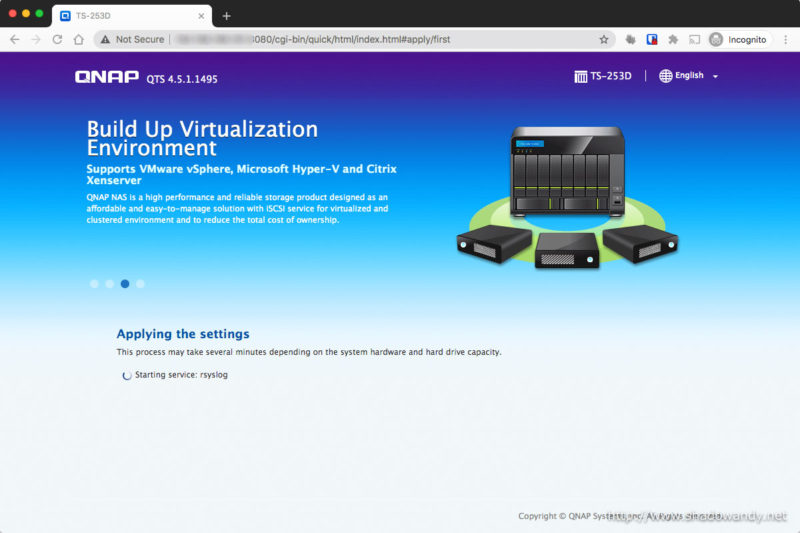
Task: Open the browser extensions puzzle icon
Action: 673,39
